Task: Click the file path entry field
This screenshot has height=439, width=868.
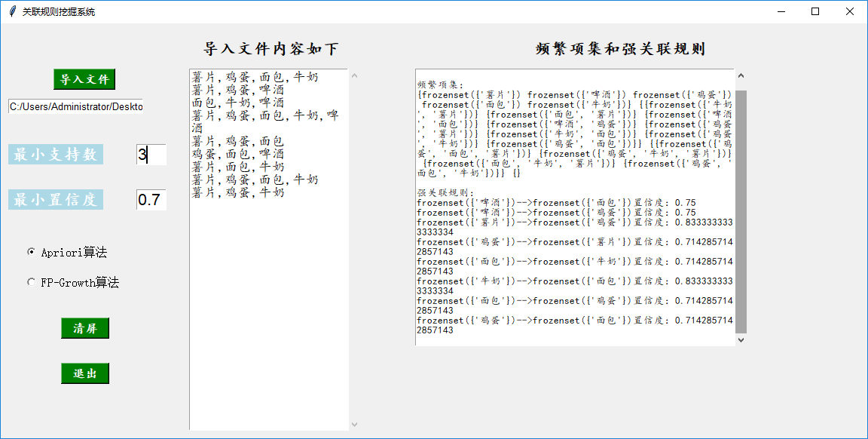Action: 76,106
